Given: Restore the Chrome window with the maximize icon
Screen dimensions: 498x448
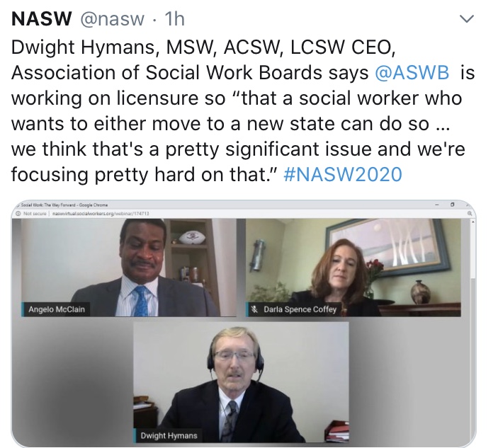Looking at the screenshot, I should point(453,205).
